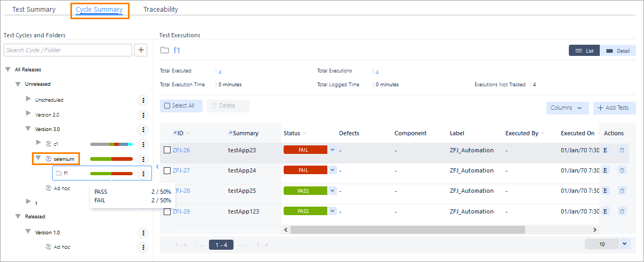Collapse the Released tree node
Image resolution: width=644 pixels, height=262 pixels.
coord(18,217)
